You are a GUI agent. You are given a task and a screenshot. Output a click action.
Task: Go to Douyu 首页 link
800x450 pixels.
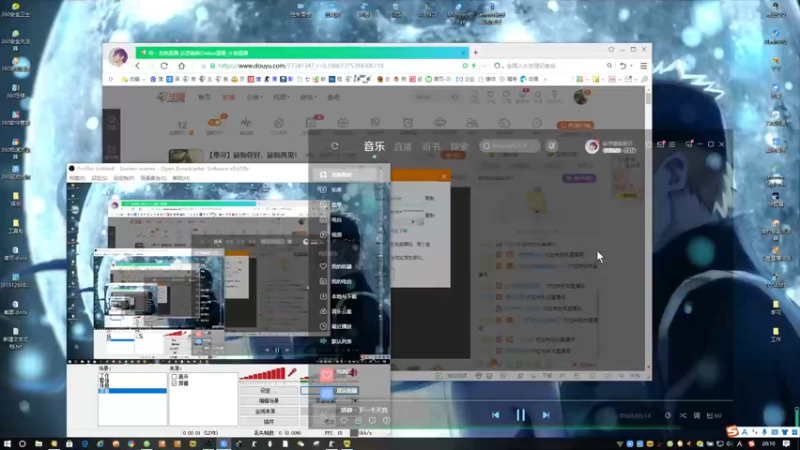(204, 97)
